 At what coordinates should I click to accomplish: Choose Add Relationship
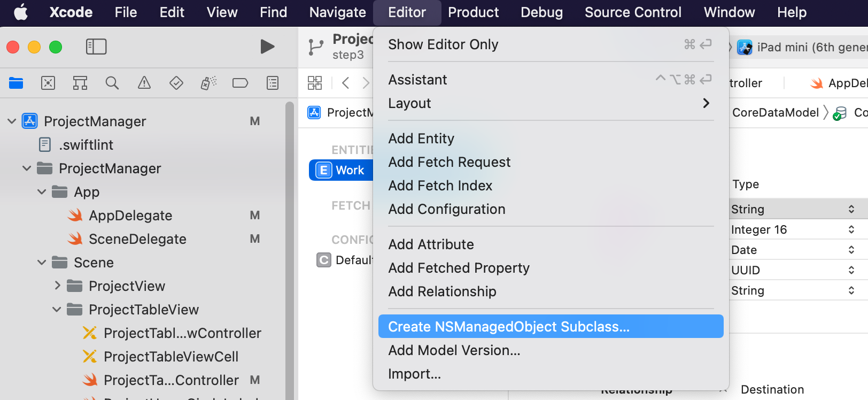tap(551, 291)
